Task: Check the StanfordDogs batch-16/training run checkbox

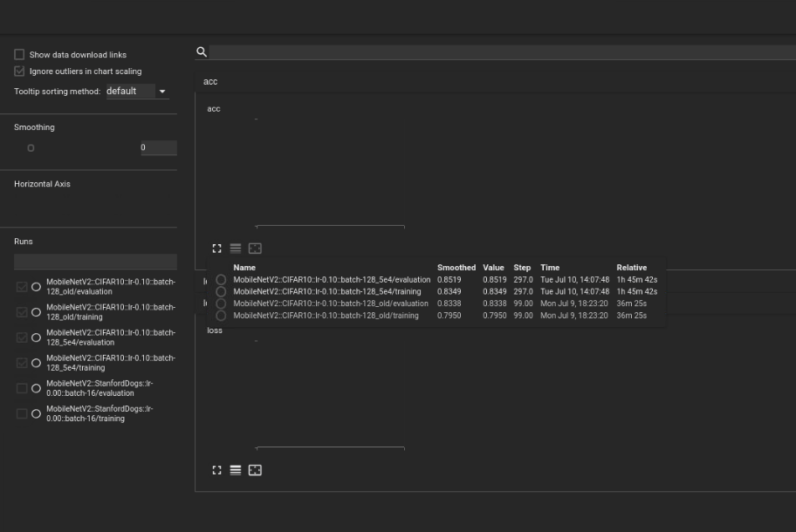Action: [22, 414]
